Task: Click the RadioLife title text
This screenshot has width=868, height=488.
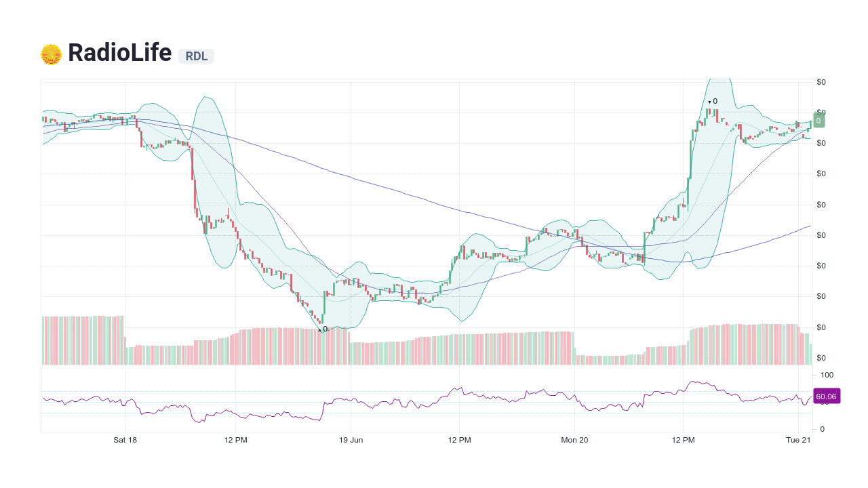Action: point(119,53)
